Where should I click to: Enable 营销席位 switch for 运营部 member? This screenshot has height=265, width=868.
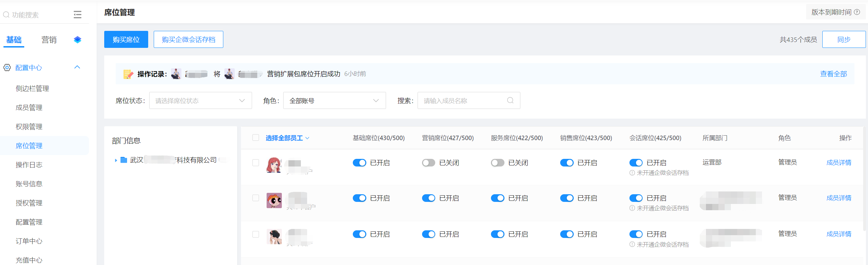429,163
